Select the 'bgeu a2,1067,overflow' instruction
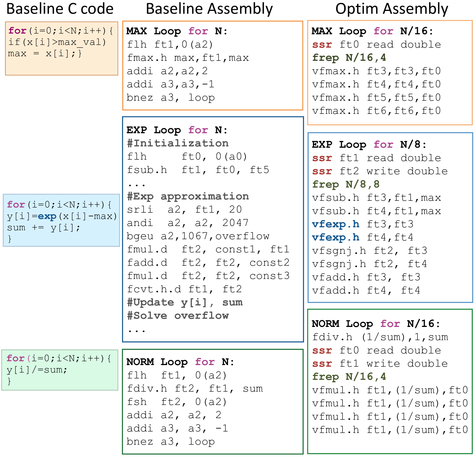 coord(198,236)
